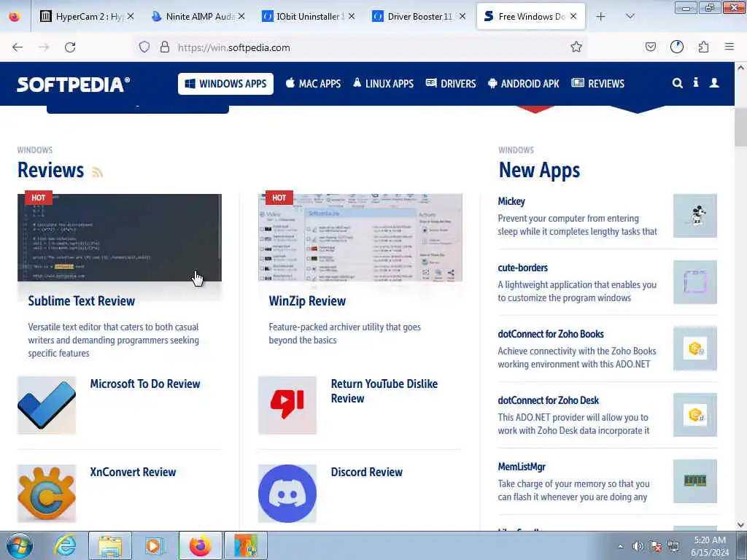Click the WinZip review screenshot thumbnail
The image size is (747, 560).
[360, 238]
